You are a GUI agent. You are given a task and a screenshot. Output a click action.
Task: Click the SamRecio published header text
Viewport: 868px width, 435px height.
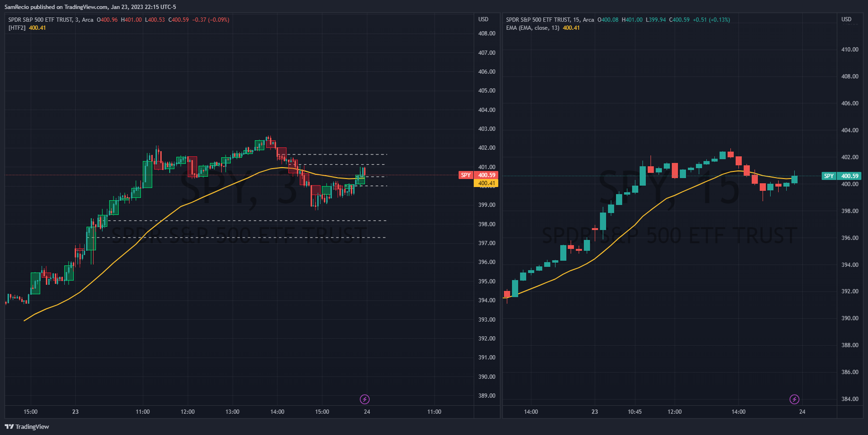90,7
